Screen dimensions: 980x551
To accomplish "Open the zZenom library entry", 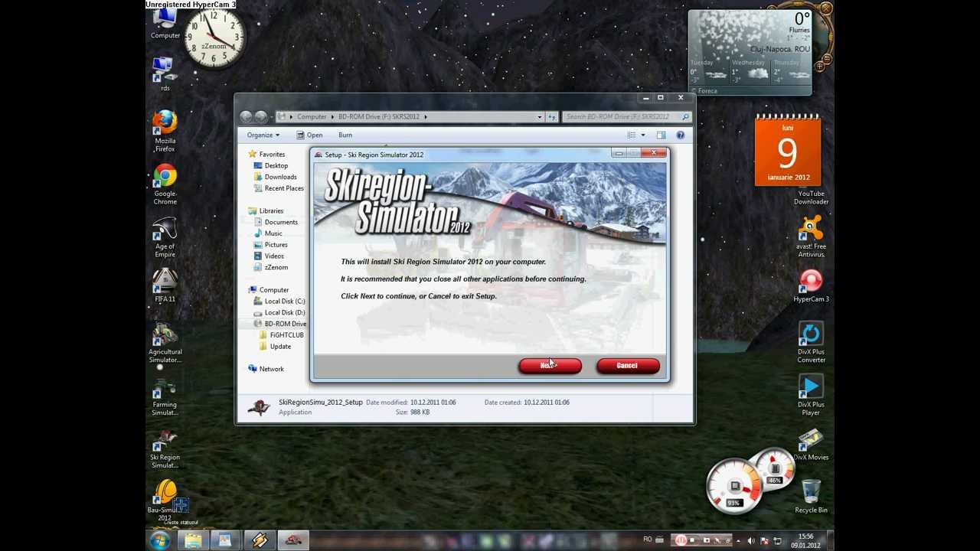I will click(x=270, y=268).
